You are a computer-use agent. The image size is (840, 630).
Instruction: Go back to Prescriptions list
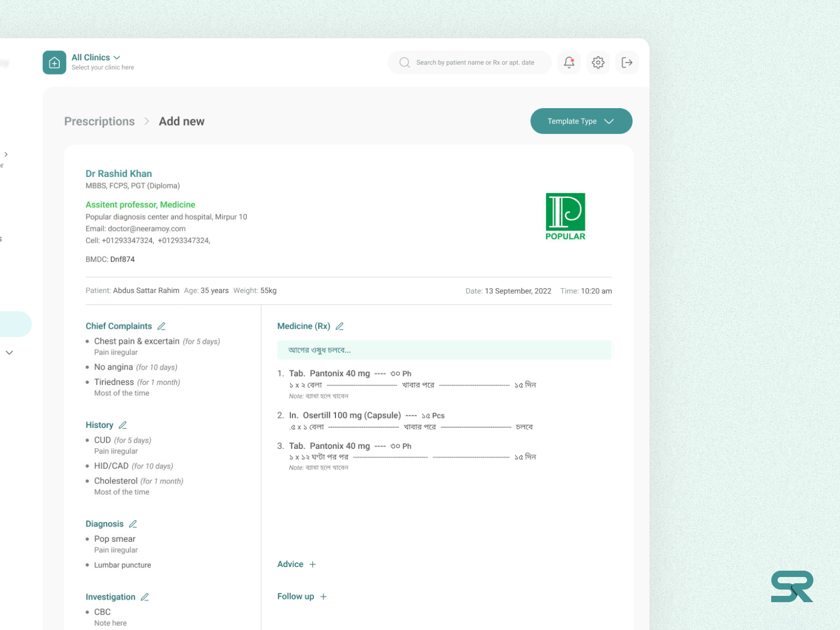[99, 121]
